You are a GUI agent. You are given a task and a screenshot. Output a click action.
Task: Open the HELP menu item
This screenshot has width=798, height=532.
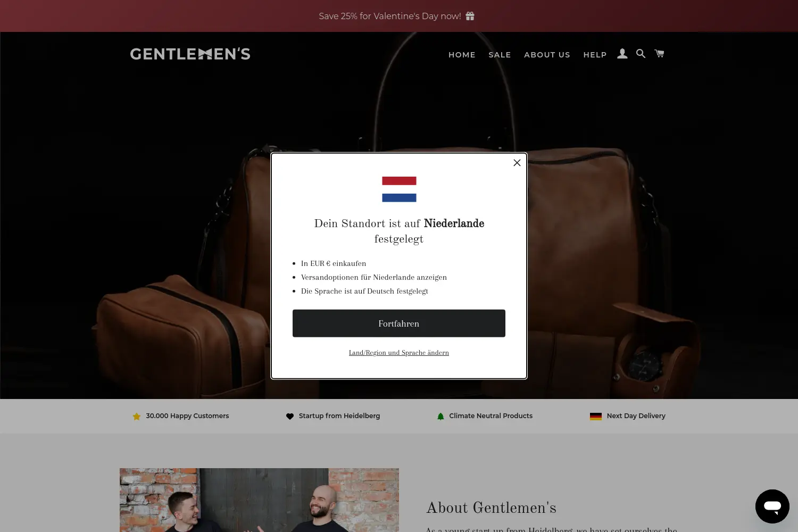pos(595,55)
